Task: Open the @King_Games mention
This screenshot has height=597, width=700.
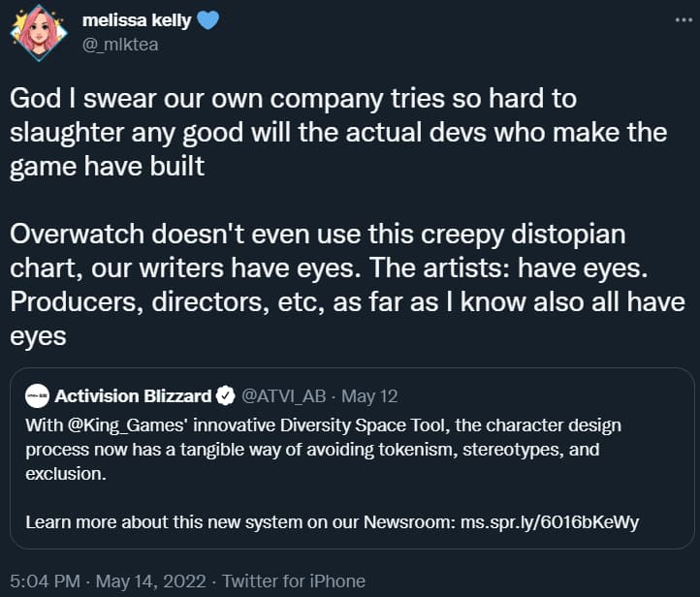Action: (x=125, y=425)
